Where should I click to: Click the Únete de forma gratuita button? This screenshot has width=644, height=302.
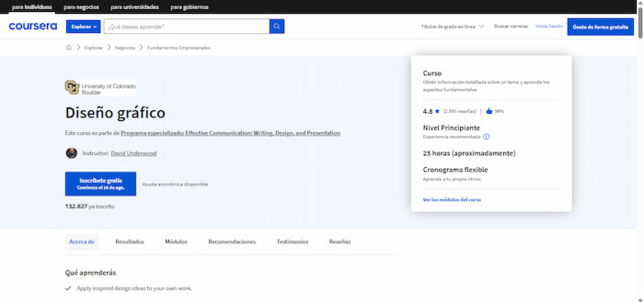600,27
